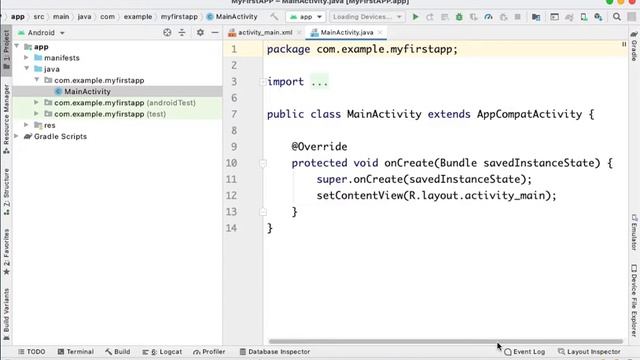Open the app run configuration dropdown
The width and height of the screenshot is (640, 360).
coord(305,17)
